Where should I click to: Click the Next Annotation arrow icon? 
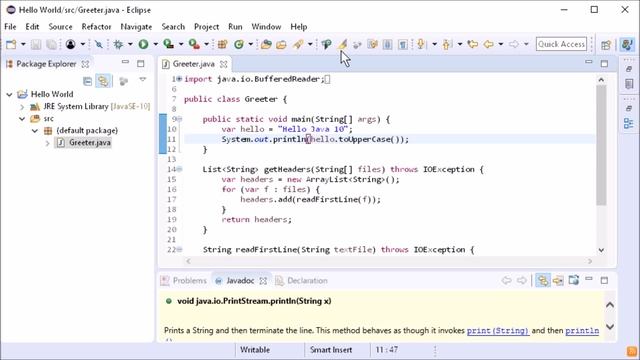click(421, 44)
